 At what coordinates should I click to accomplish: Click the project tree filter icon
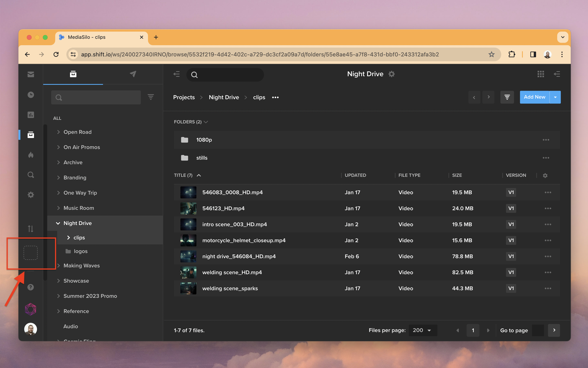click(151, 97)
